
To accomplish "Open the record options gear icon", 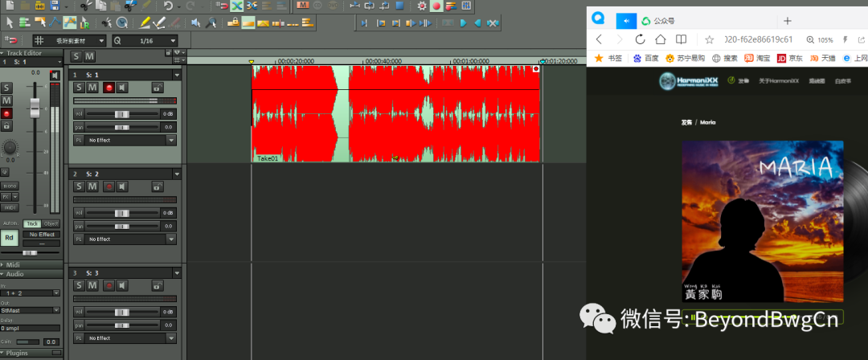I will [x=422, y=6].
